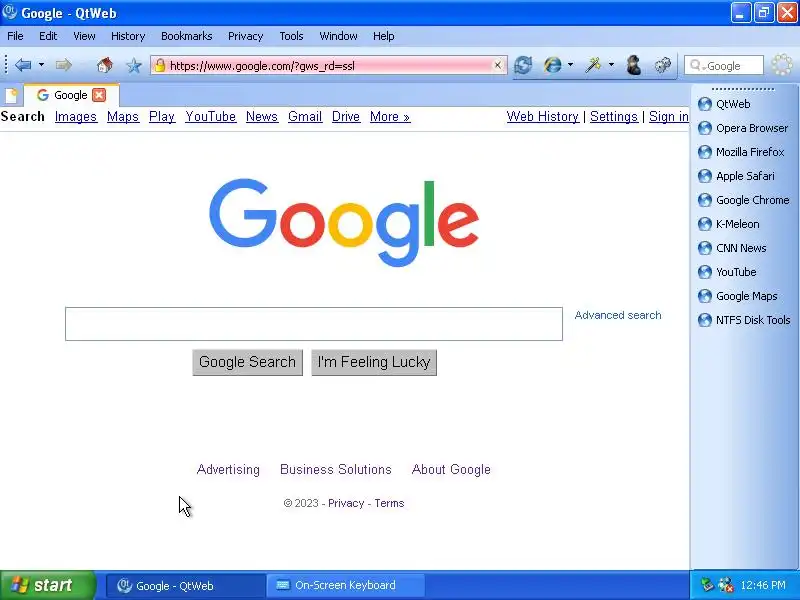Open the NTFS Disk Tools sidebar bookmark
This screenshot has width=800, height=600.
(744, 320)
